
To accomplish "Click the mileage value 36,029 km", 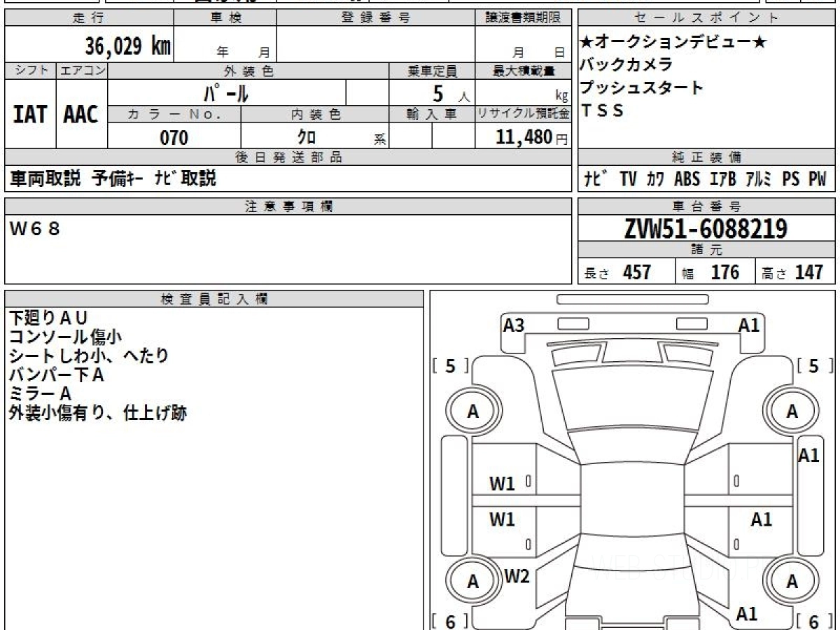I will (x=127, y=46).
